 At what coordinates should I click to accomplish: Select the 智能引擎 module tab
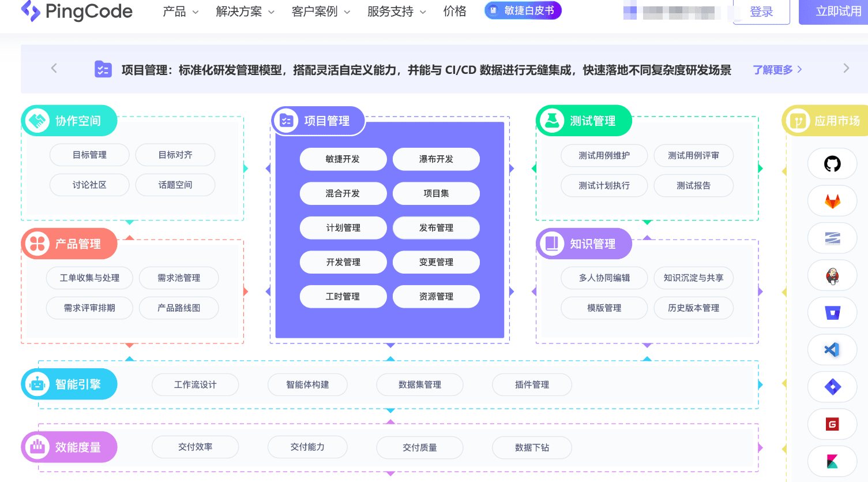click(x=69, y=384)
